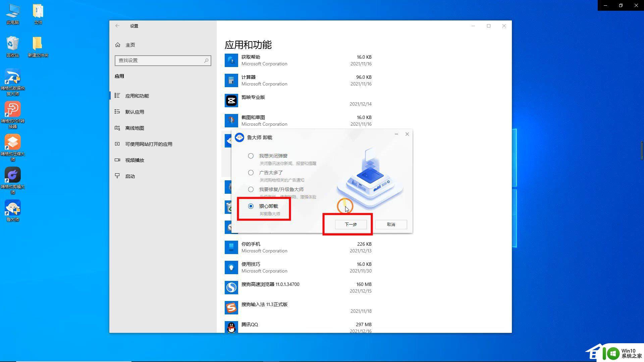This screenshot has width=644, height=362.
Task: Launch the video editing master shortcut
Action: pos(13,181)
